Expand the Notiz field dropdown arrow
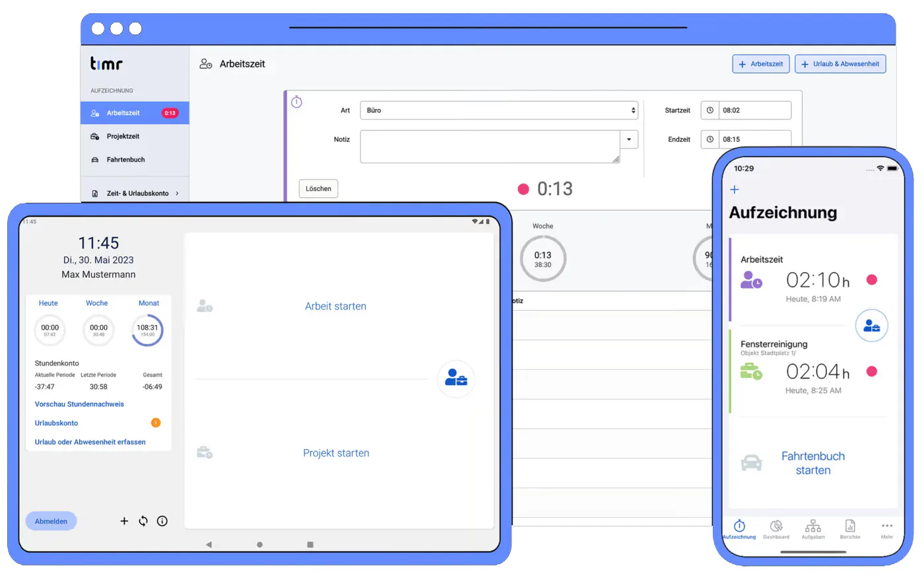Image resolution: width=924 pixels, height=576 pixels. (x=629, y=139)
